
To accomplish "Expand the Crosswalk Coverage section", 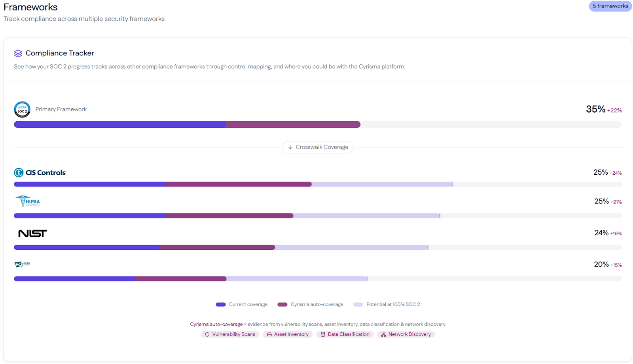I will point(317,147).
